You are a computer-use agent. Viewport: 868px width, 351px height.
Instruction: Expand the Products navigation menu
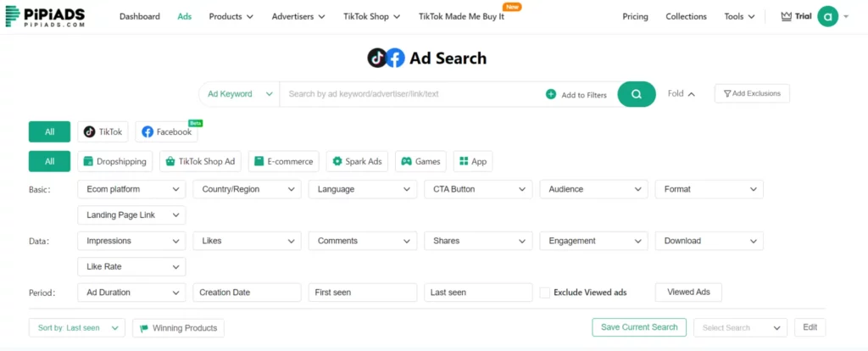[x=231, y=17]
